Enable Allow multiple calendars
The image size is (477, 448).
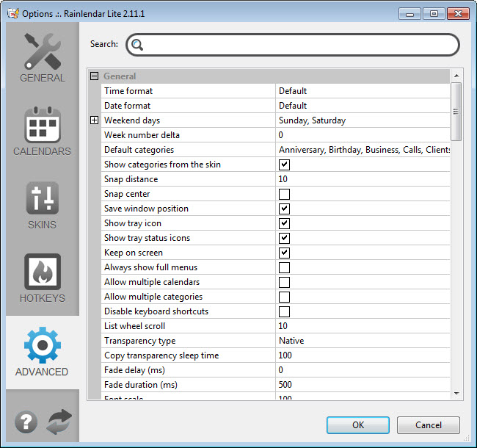[x=284, y=282]
